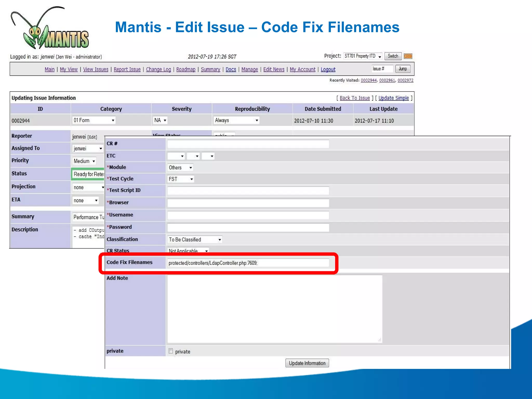
Task: Tick the private checkbox
Action: (171, 351)
